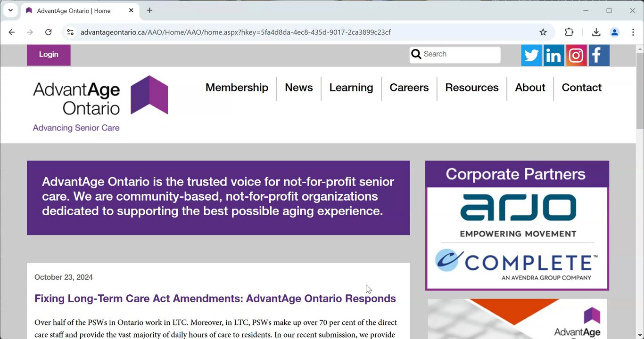The width and height of the screenshot is (644, 339).
Task: Open the browser downloads icon
Action: (x=596, y=32)
